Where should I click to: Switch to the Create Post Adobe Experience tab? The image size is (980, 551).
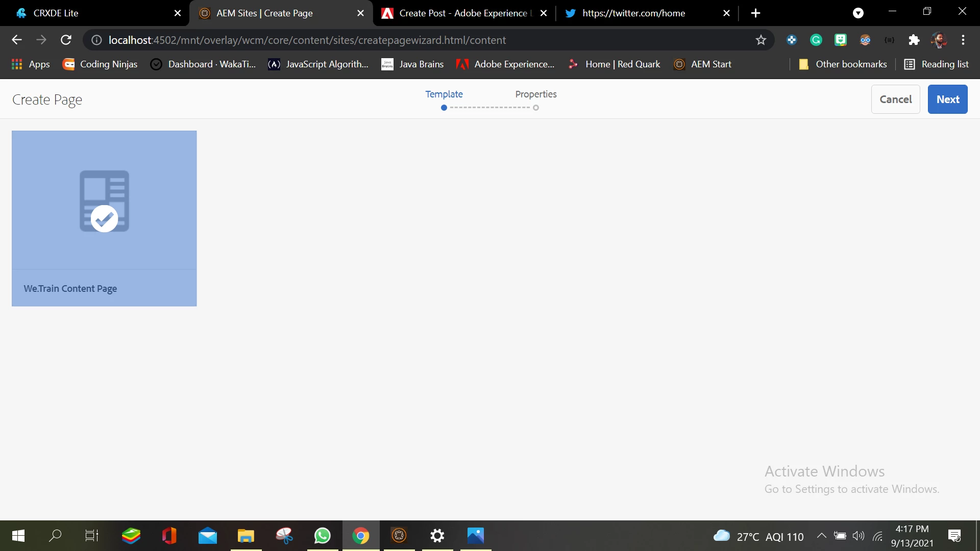point(459,13)
